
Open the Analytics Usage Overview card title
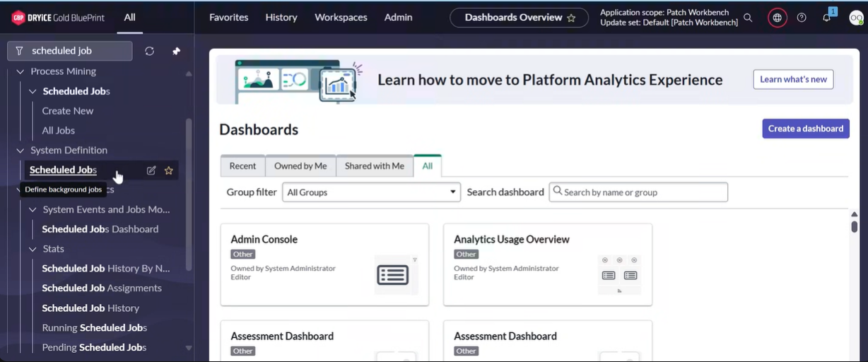tap(512, 239)
